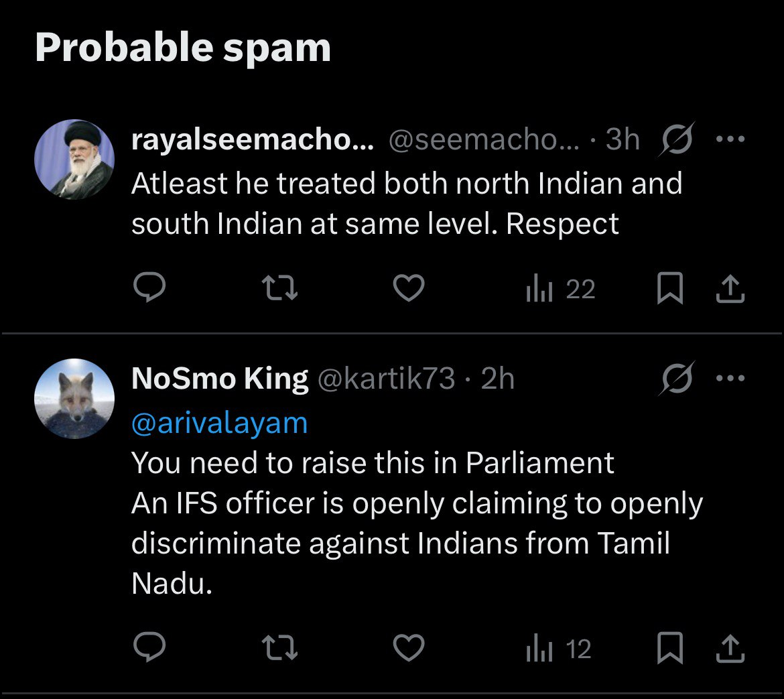Open NoSmo King's profile name
Viewport: 784px width, 699px height.
tap(220, 379)
